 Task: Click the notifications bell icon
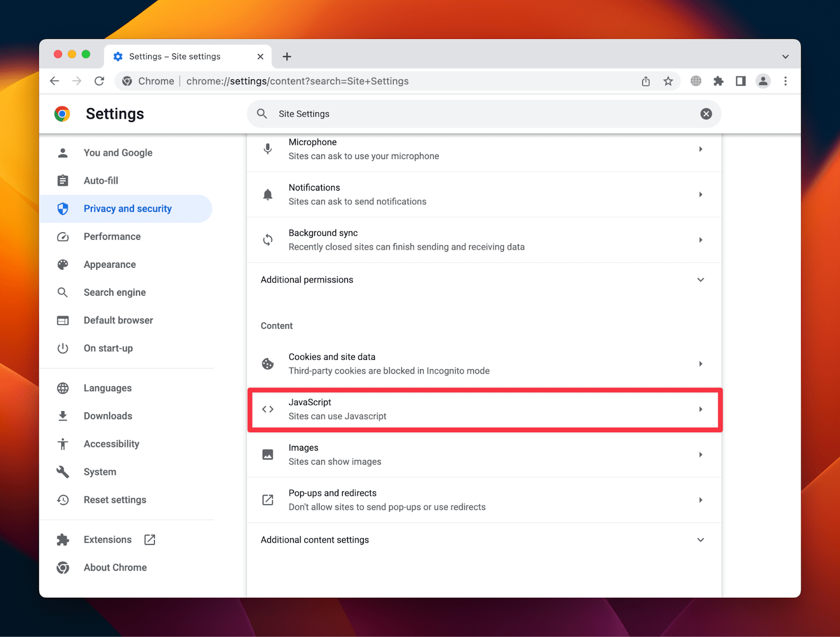[268, 195]
